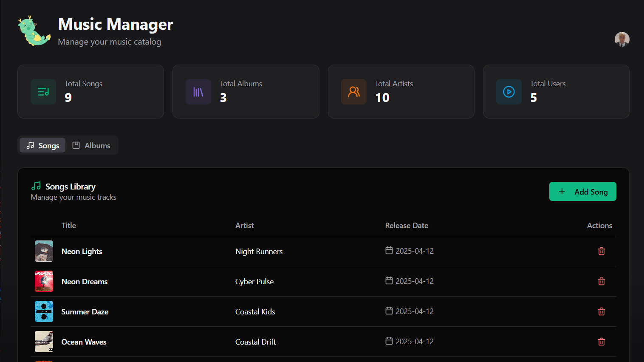Click the calendar icon beside Ocean Waves release date
Screen dimensions: 644x362
pos(389,341)
